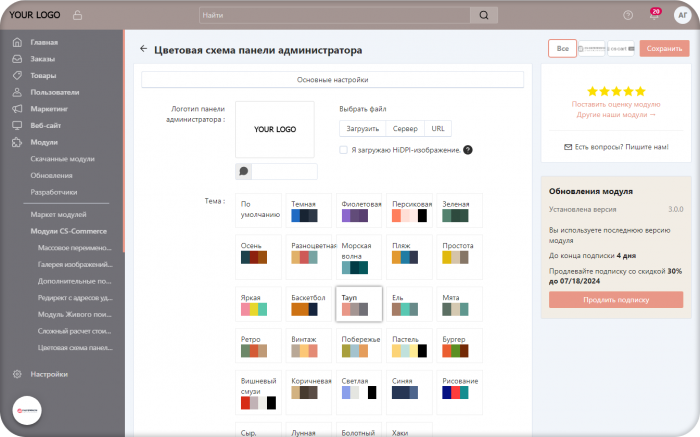This screenshot has width=700, height=437.
Task: Select the Все storefront button
Action: coord(562,48)
